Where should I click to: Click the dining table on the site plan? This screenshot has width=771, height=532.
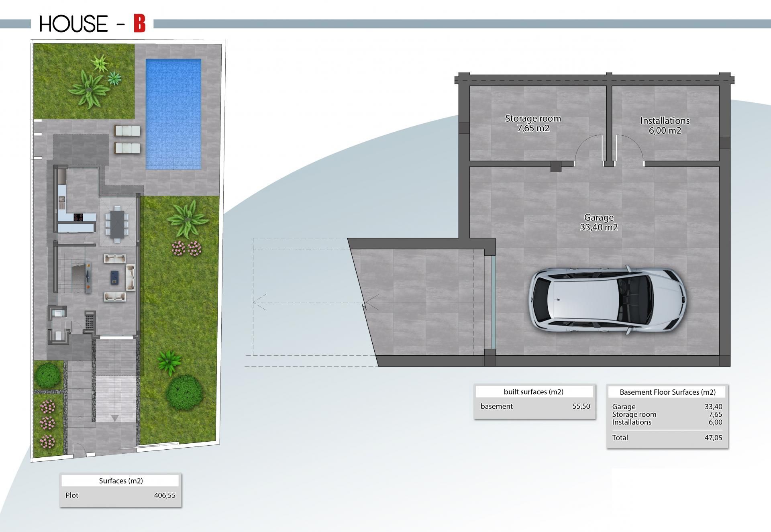(x=117, y=224)
